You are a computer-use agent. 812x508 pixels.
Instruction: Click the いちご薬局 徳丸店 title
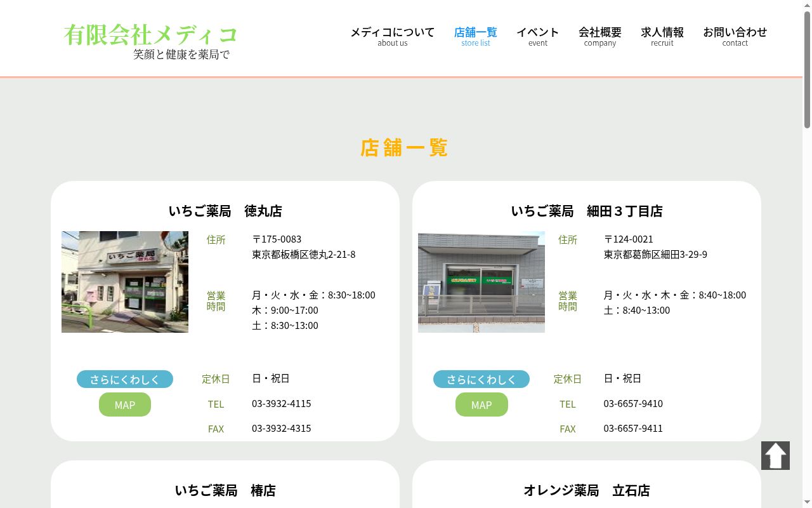(225, 211)
